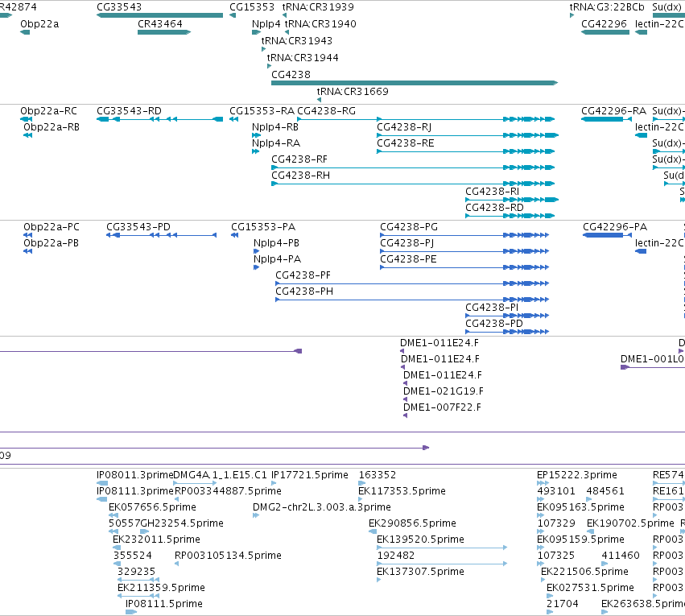Click the tRNA:CR31944 label

[303, 58]
